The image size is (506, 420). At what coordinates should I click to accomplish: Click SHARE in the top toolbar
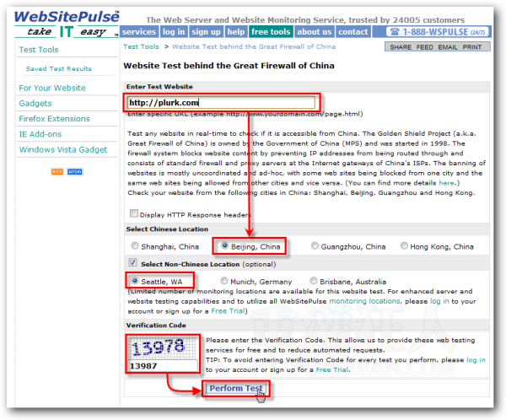click(401, 47)
